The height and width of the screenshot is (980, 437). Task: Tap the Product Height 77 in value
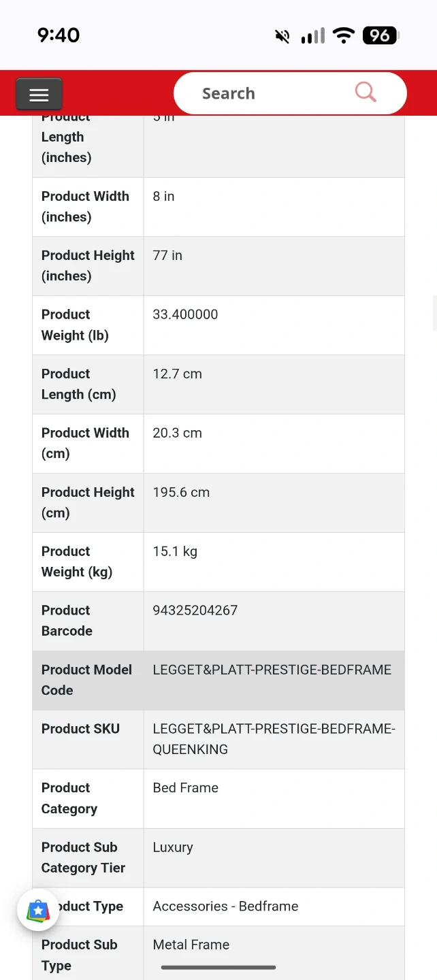click(x=167, y=255)
